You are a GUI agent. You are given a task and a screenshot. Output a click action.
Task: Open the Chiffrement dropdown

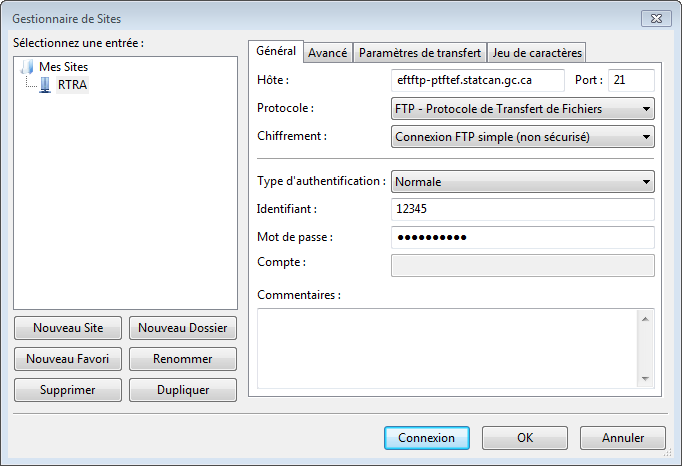pos(522,136)
